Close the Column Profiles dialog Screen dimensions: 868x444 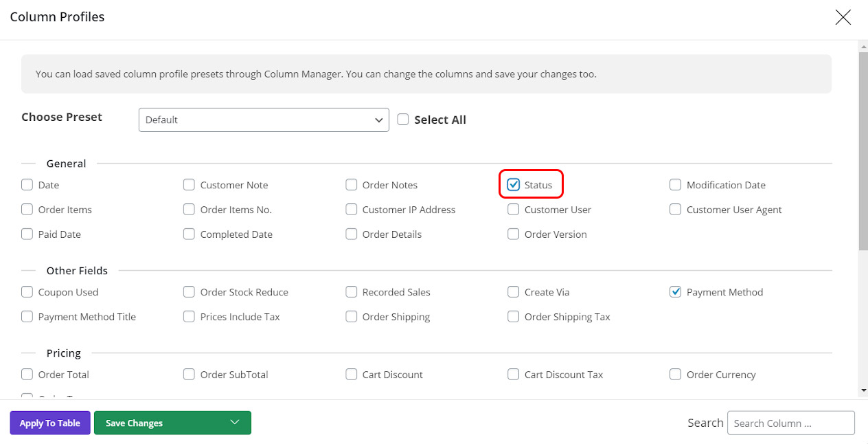843,17
